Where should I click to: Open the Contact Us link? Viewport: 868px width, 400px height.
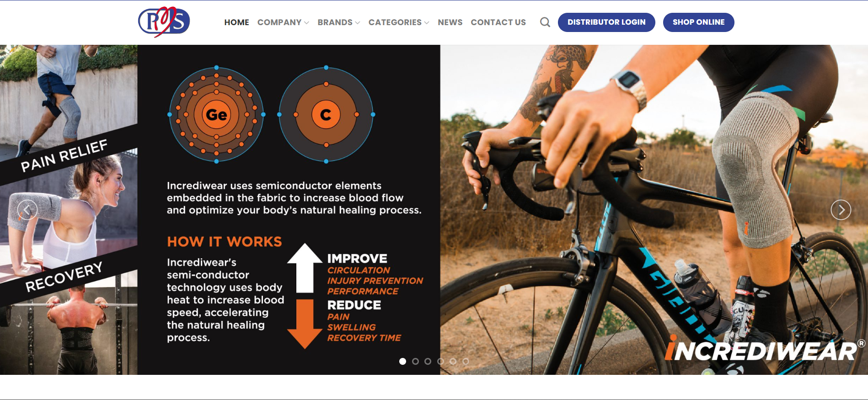tap(498, 22)
